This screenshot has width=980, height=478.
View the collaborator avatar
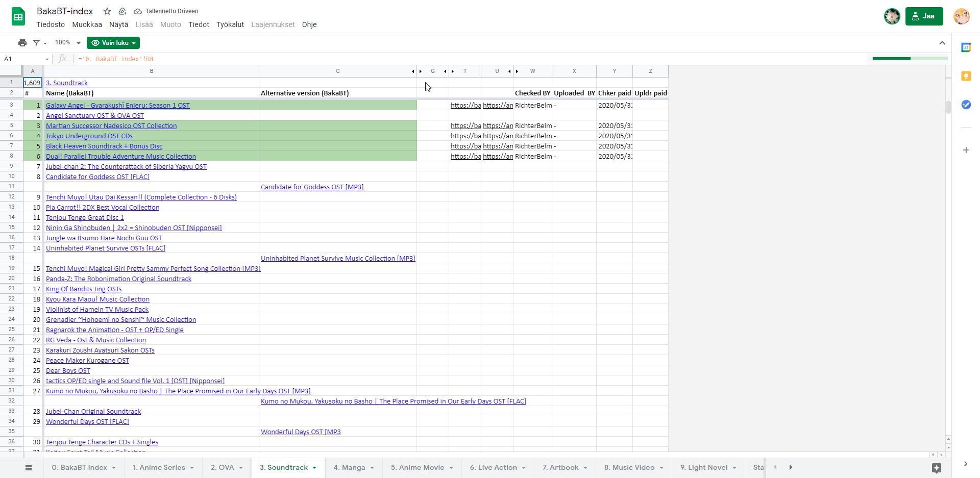pyautogui.click(x=892, y=16)
